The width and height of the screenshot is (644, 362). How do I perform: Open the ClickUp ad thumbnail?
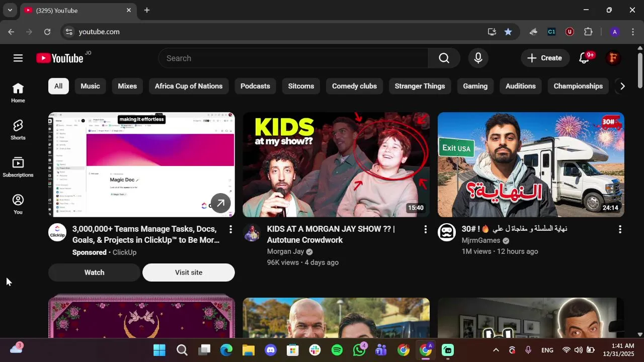click(x=141, y=164)
